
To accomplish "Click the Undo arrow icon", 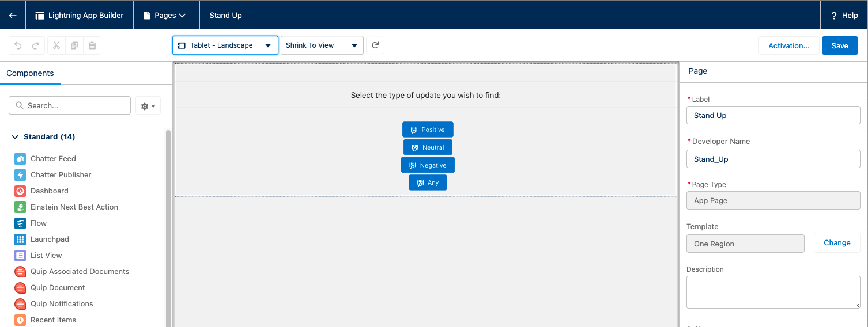I will [18, 45].
